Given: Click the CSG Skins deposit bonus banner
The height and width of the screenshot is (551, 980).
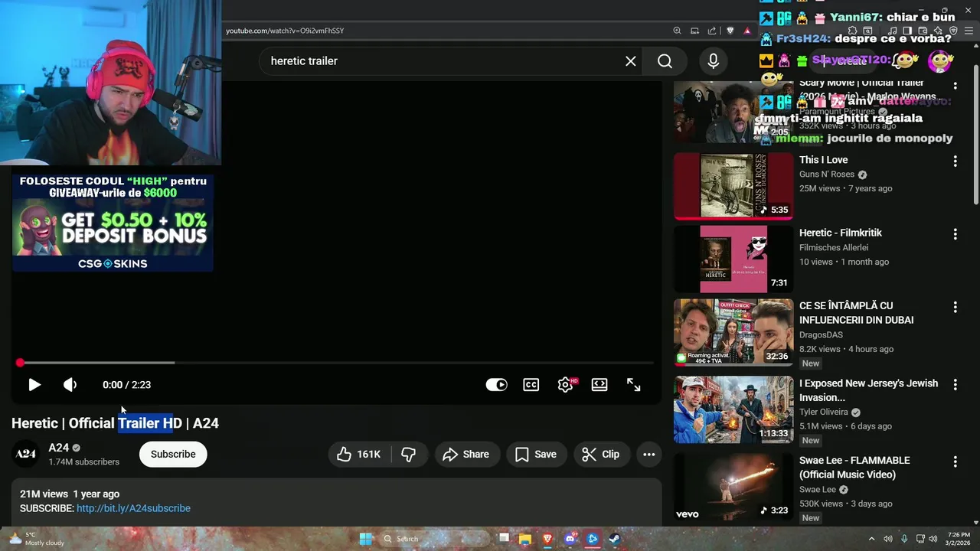Looking at the screenshot, I should (x=113, y=223).
